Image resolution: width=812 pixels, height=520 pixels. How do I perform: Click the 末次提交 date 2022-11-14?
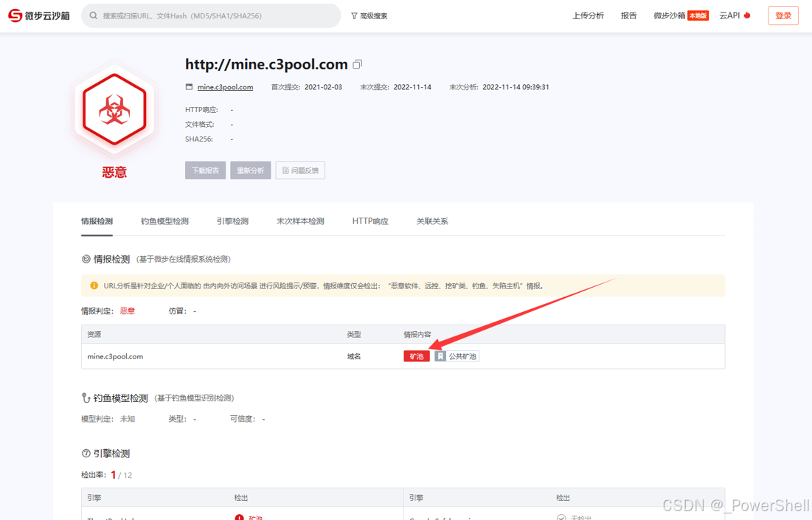pos(412,87)
